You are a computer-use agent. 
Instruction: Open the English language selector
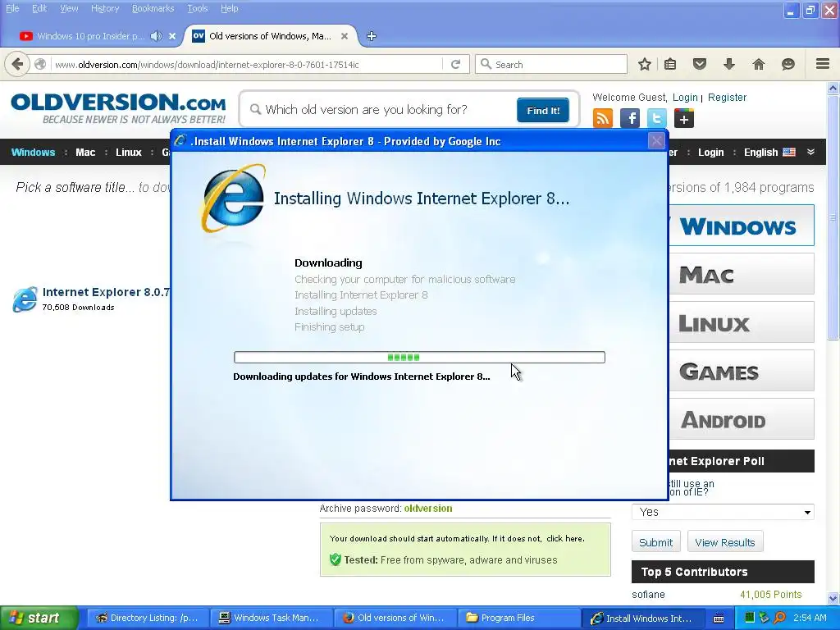(x=769, y=152)
